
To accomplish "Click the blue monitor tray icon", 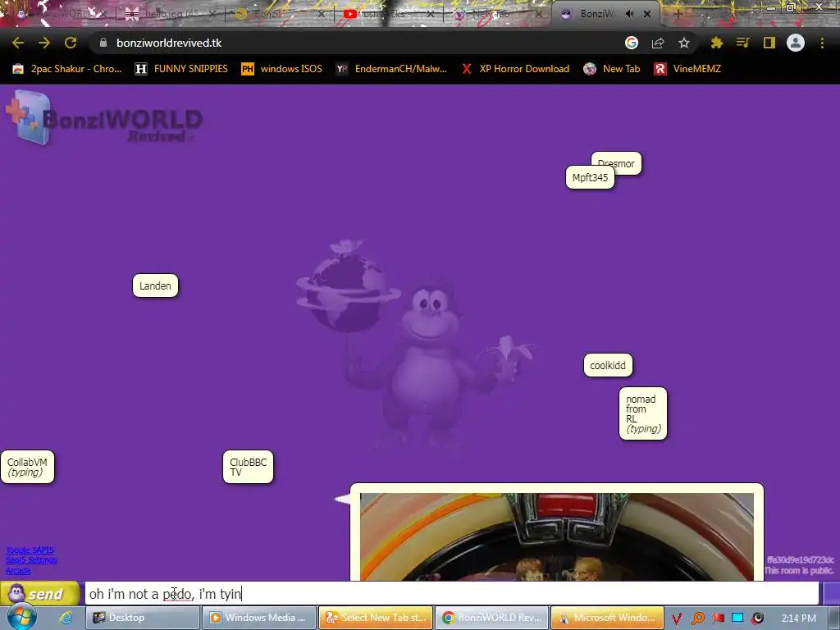I will (x=737, y=619).
